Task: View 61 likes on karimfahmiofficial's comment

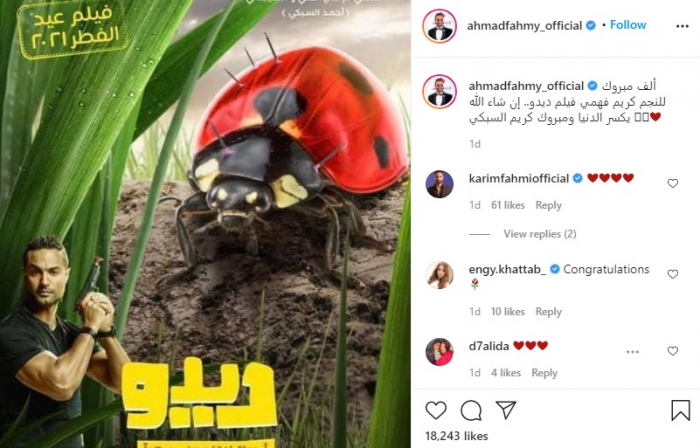Action: pyautogui.click(x=508, y=205)
